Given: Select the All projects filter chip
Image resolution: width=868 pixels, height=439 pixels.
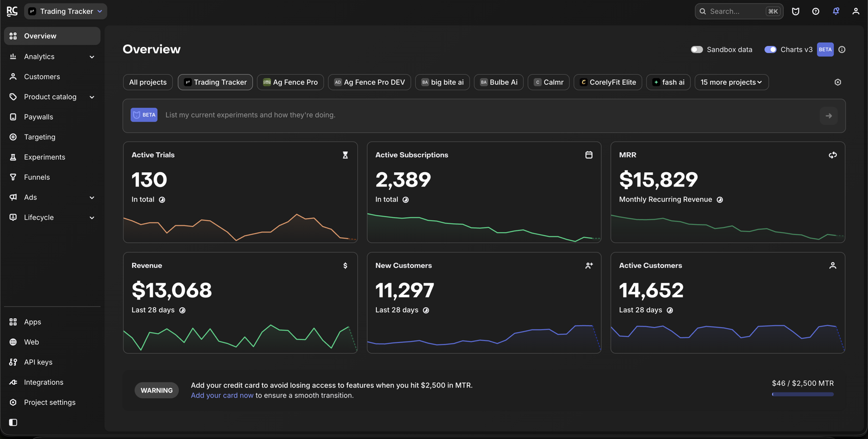Looking at the screenshot, I should (148, 82).
